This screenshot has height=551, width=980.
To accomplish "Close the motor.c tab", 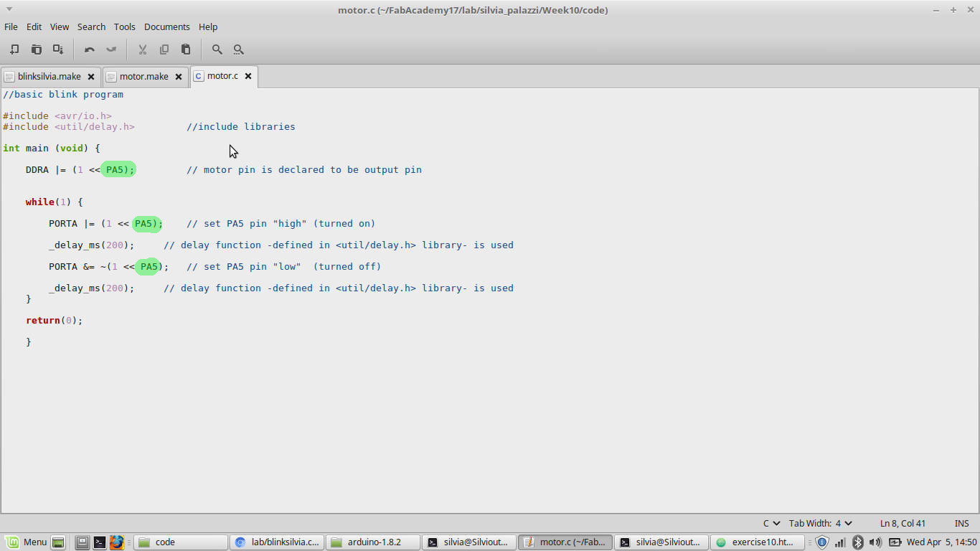I will click(x=248, y=76).
